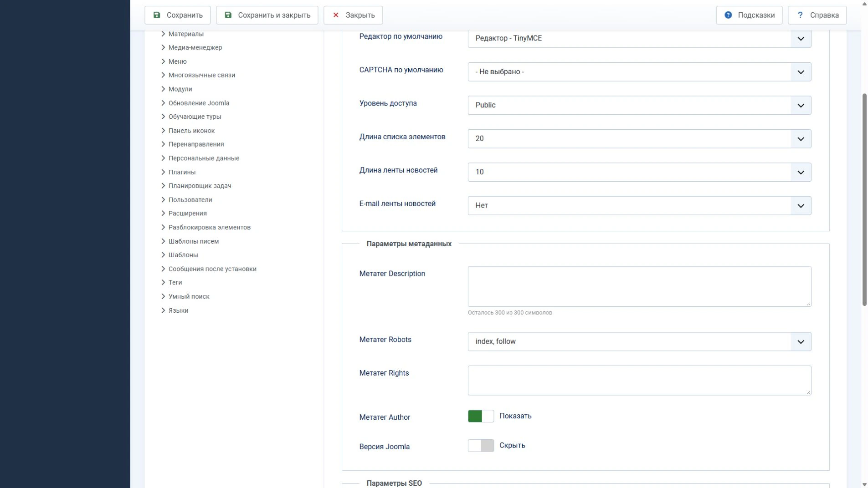Viewport: 868px width, 488px height.
Task: Expand the Теги chevron
Action: [163, 283]
